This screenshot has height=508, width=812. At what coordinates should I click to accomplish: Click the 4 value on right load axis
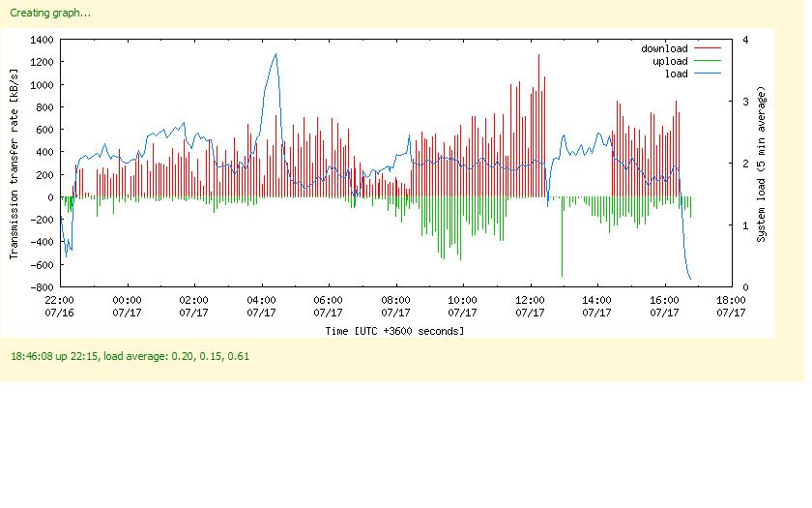[742, 40]
